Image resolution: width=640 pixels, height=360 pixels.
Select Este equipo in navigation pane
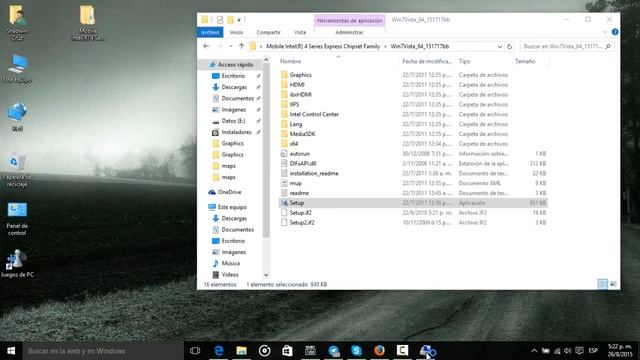point(232,207)
